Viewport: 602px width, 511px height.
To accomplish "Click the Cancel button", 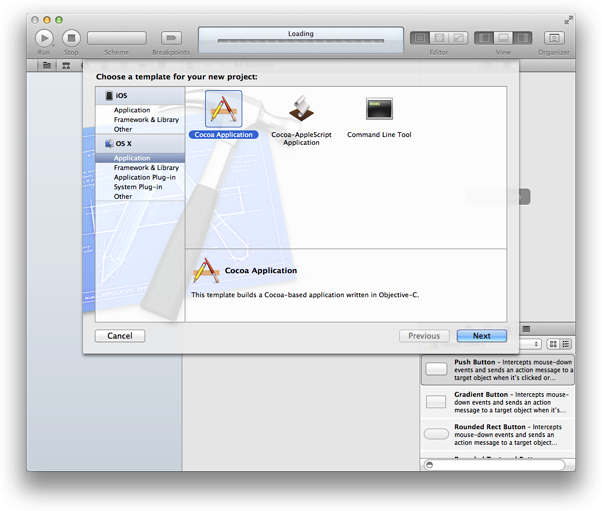I will click(x=120, y=336).
